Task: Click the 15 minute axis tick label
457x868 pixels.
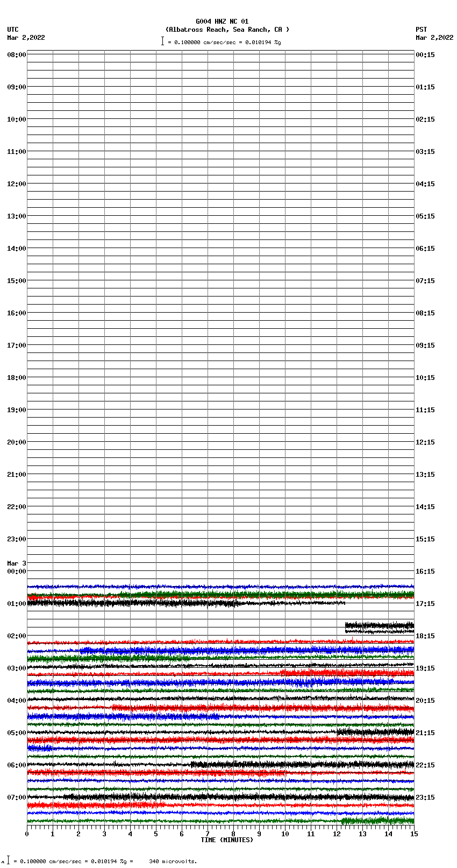Action: pos(414,834)
